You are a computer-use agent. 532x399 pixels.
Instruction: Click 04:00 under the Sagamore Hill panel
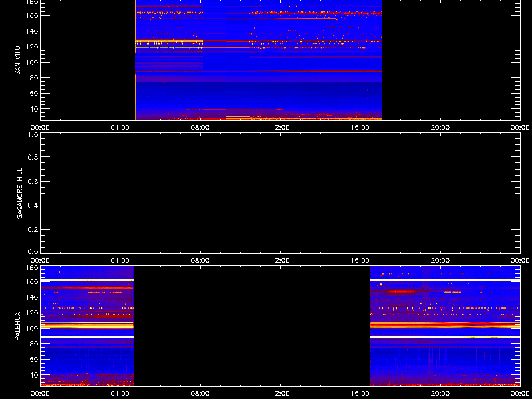120,261
